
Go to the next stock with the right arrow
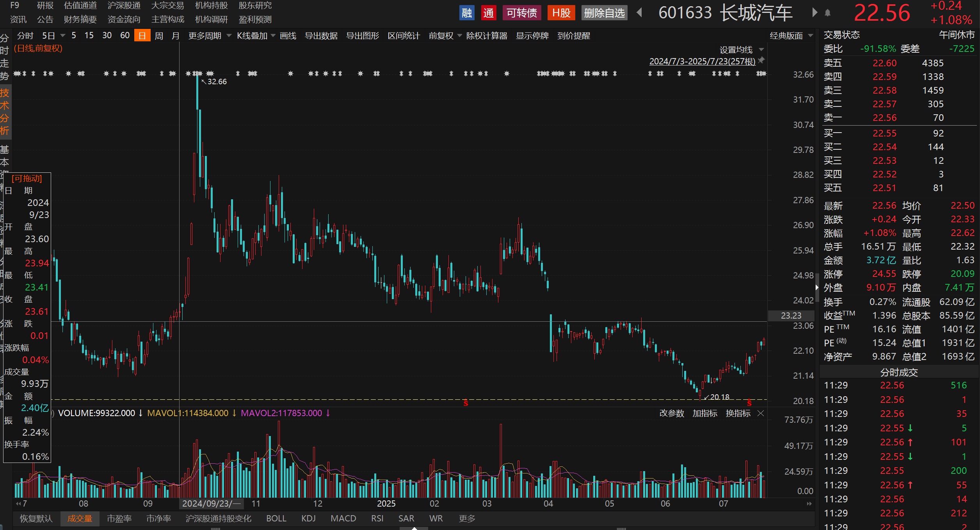pyautogui.click(x=814, y=12)
